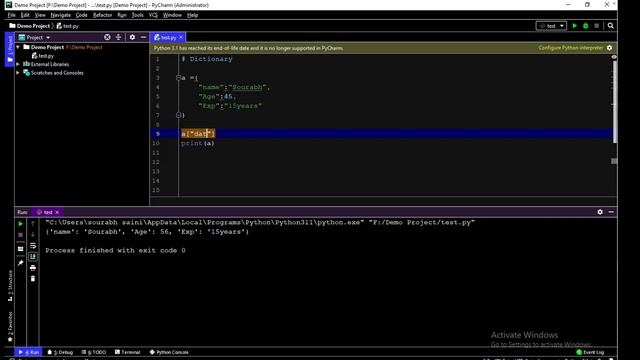The height and width of the screenshot is (360, 640).
Task: Click restore layout icon in Run panel
Action: click(20, 249)
